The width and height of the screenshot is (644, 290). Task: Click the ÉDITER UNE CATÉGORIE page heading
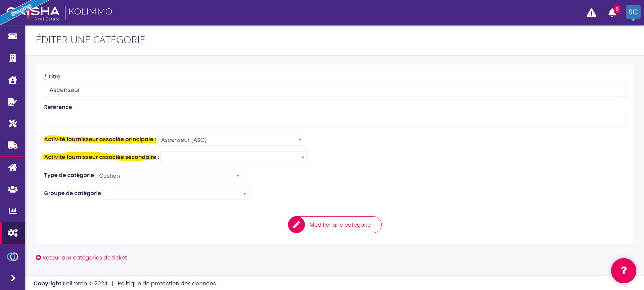point(91,40)
